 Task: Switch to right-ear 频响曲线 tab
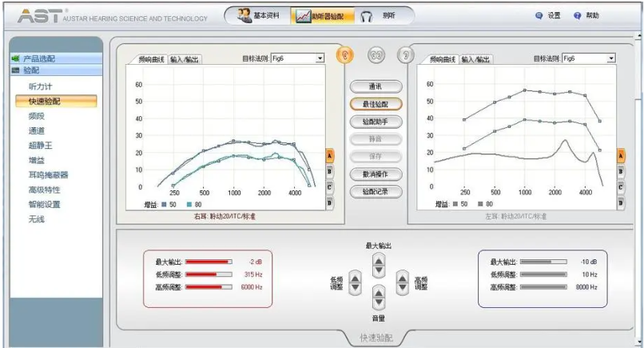tap(151, 60)
